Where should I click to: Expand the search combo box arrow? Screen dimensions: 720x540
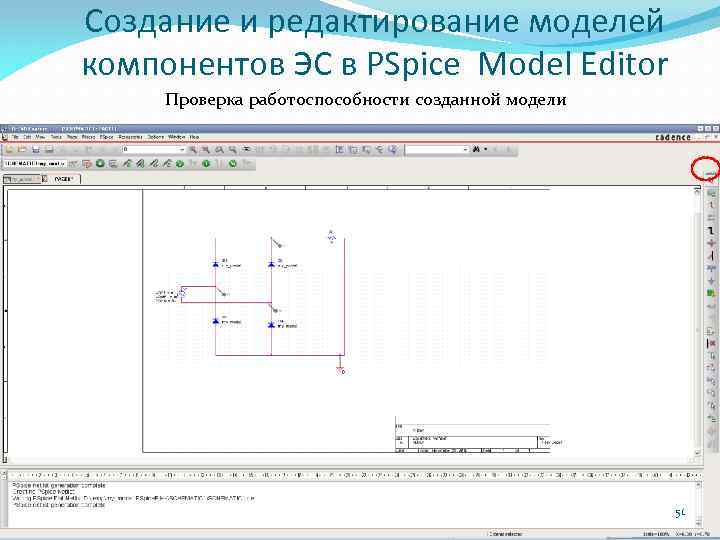(465, 150)
